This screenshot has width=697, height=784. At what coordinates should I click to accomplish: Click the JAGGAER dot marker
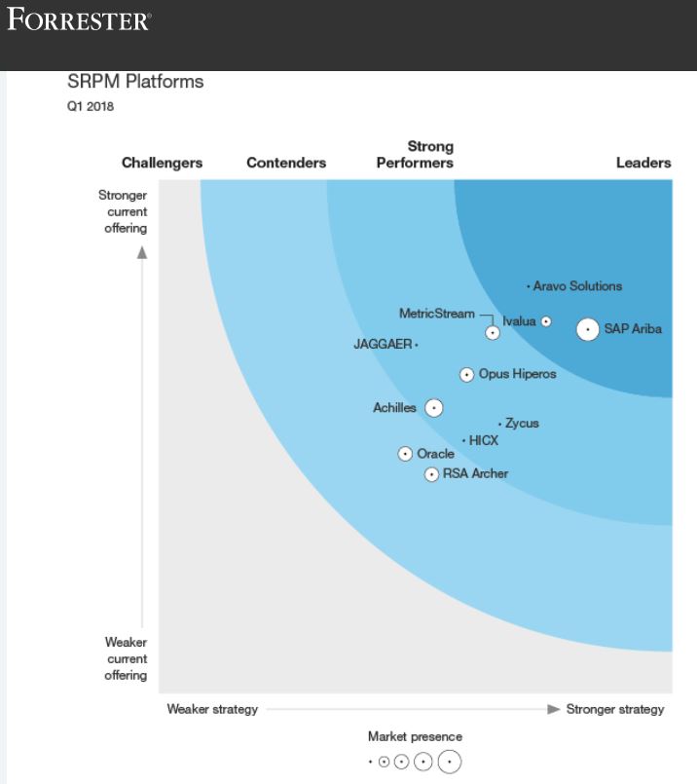[417, 345]
